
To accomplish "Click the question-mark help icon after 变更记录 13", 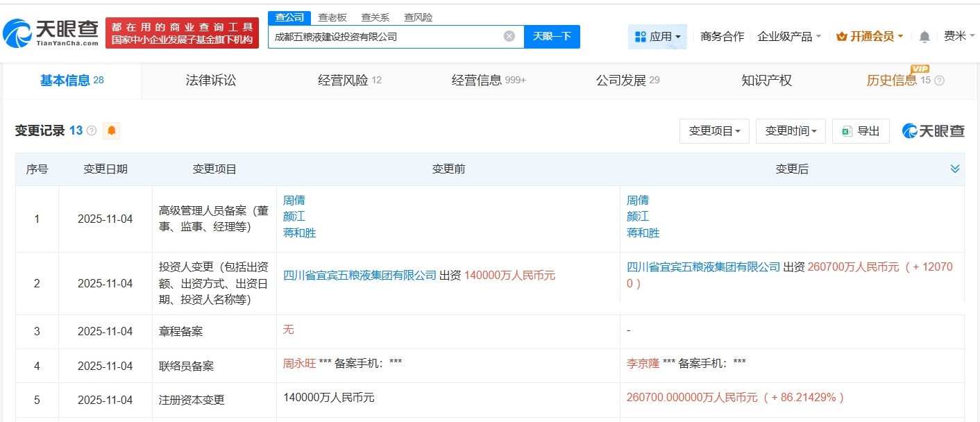I will (91, 130).
